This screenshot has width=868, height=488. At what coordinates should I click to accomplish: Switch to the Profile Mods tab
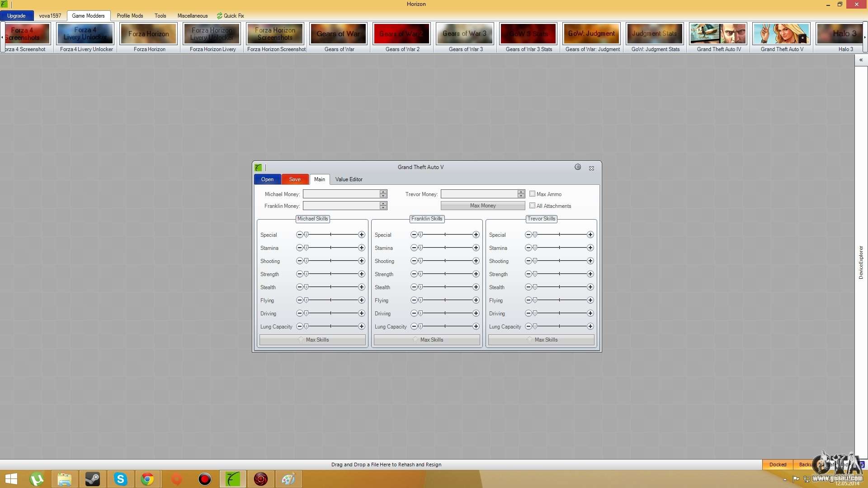(130, 16)
